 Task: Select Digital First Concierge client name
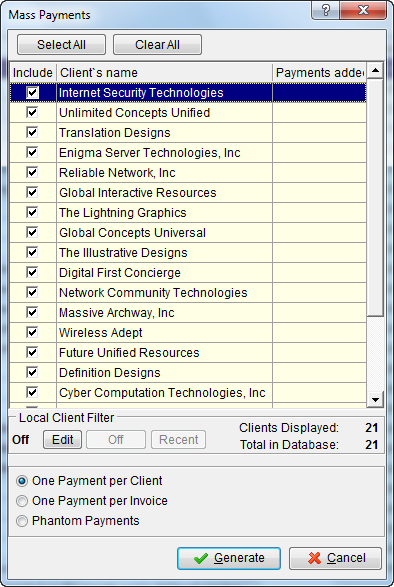click(x=120, y=273)
